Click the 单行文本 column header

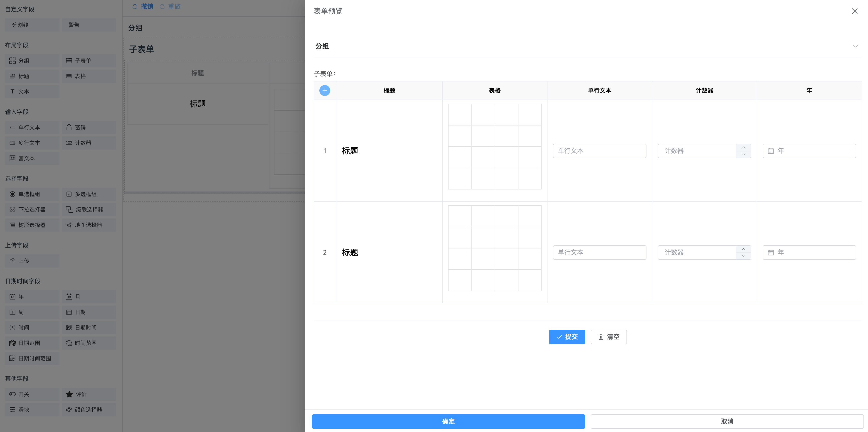[x=599, y=91]
